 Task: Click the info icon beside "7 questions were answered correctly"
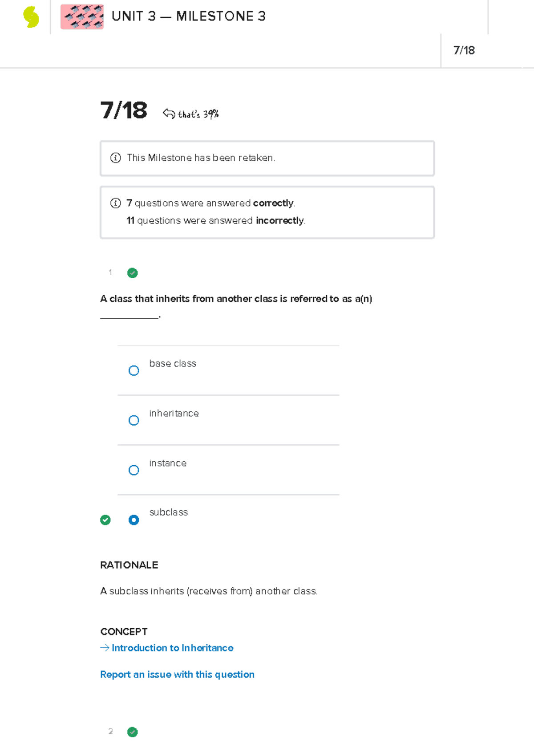(x=115, y=203)
